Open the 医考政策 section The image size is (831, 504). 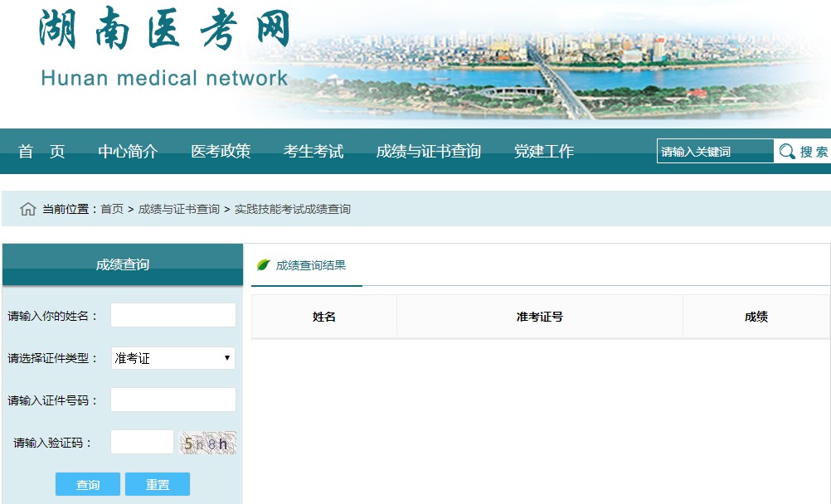(221, 152)
